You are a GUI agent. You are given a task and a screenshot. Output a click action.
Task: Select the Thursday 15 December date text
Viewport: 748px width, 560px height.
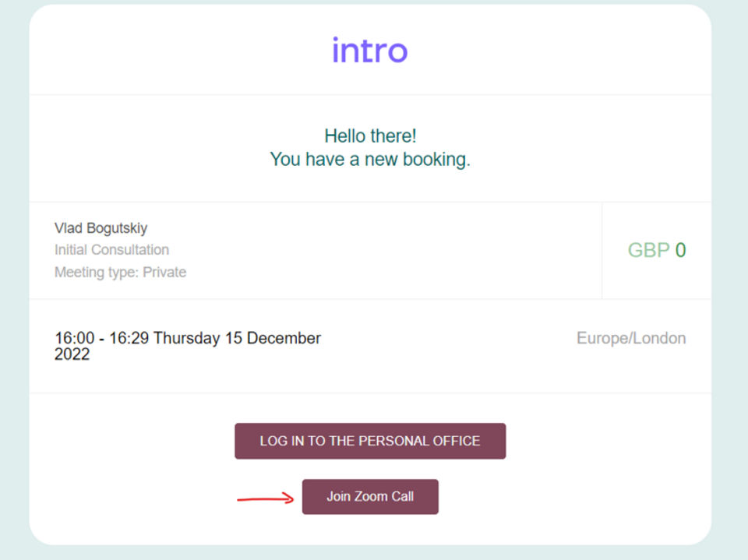[x=237, y=339]
